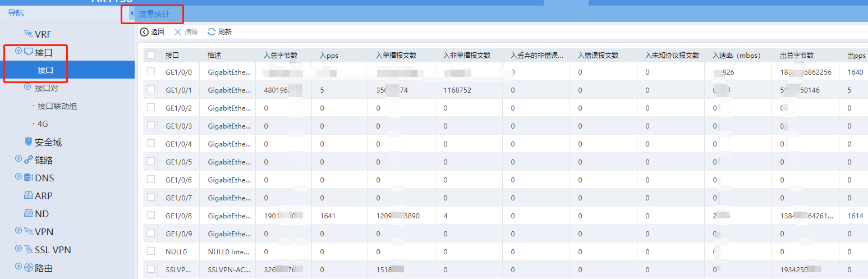Check the box for GE1/0/0 row
868x279 pixels.
[151, 71]
